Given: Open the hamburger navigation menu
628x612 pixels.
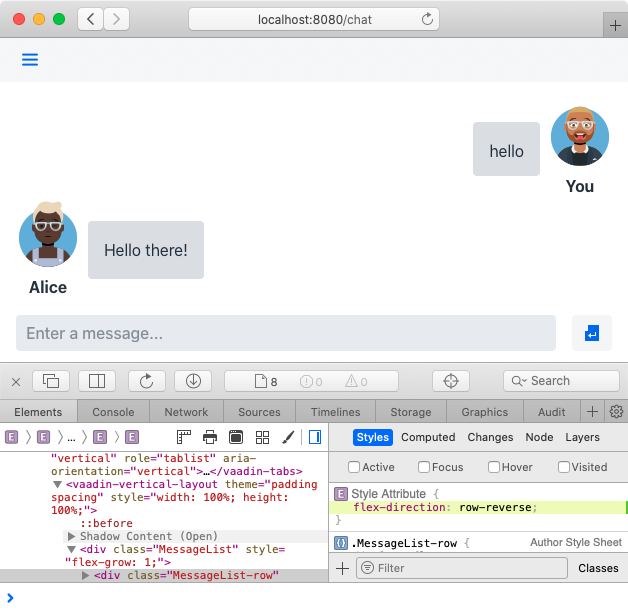Looking at the screenshot, I should [30, 60].
